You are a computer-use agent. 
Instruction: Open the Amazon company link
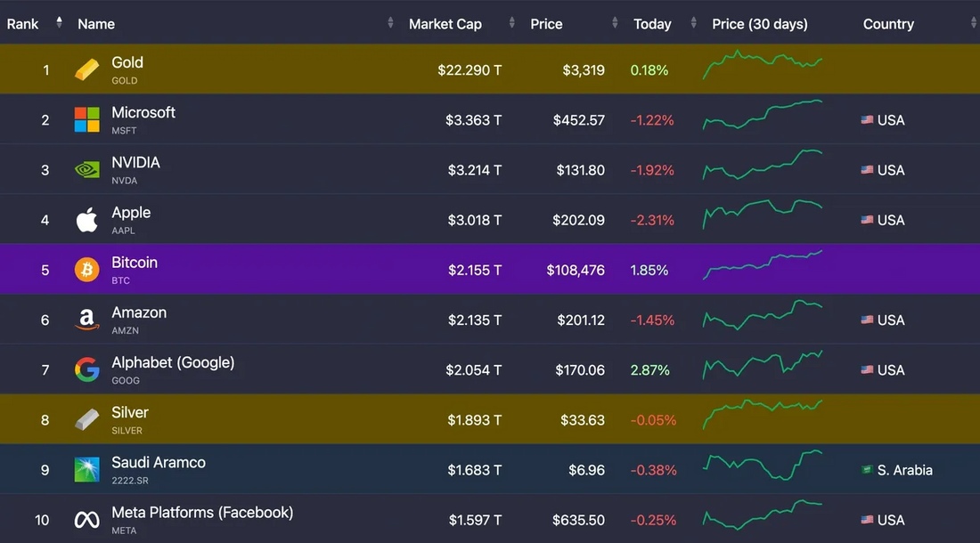pyautogui.click(x=139, y=312)
